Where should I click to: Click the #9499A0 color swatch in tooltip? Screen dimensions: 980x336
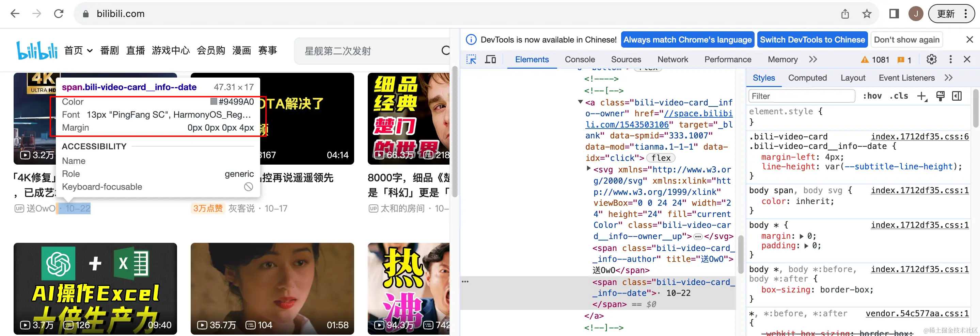(214, 101)
